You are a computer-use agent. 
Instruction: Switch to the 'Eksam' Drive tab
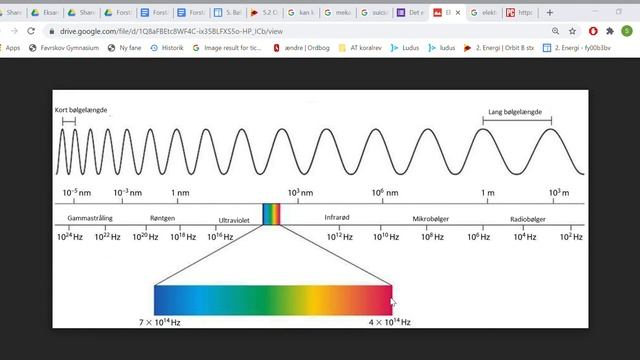pos(44,13)
